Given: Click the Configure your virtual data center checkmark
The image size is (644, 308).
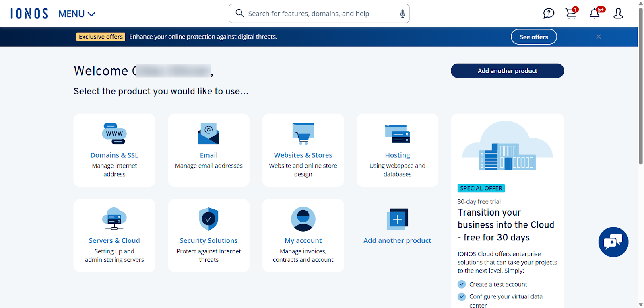Looking at the screenshot, I should [x=462, y=297].
